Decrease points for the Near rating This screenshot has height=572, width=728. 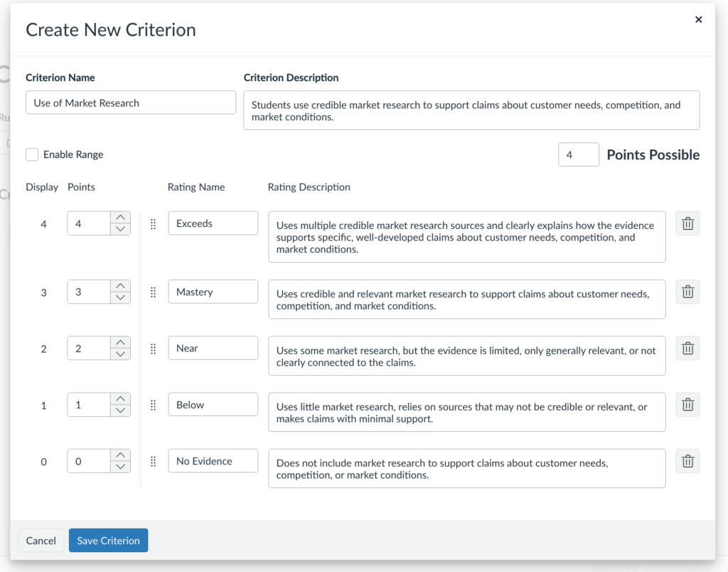click(x=120, y=354)
